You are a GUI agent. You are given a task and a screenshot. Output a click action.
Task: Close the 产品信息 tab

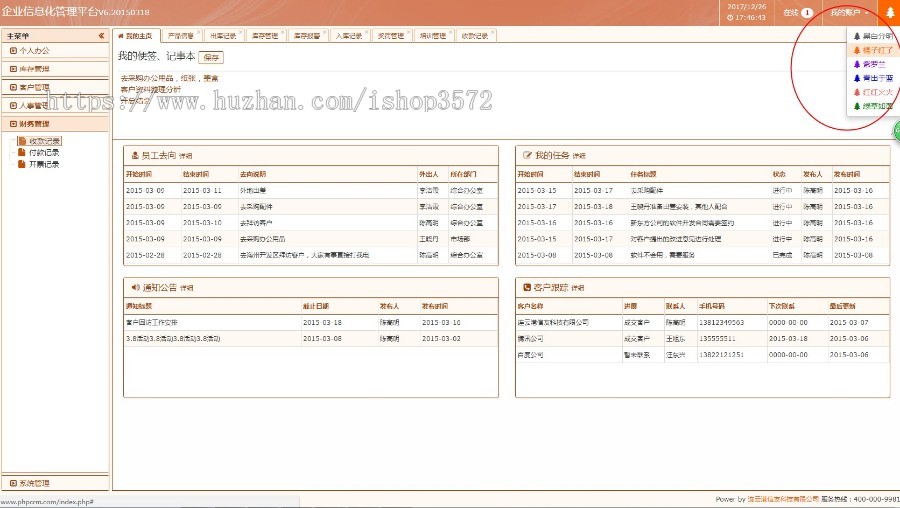point(199,32)
